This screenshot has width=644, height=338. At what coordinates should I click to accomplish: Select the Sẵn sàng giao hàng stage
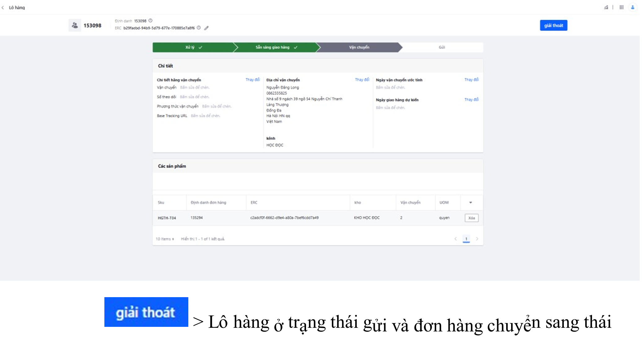tap(276, 47)
